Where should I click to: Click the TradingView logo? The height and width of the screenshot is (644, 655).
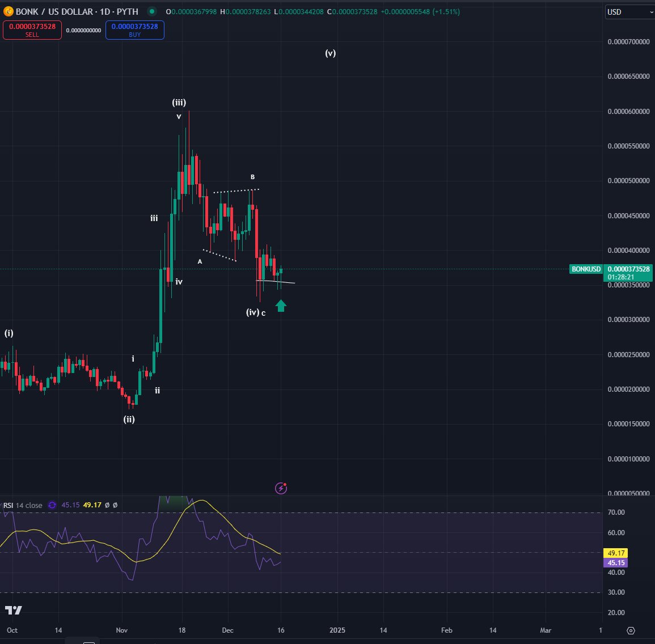tap(14, 610)
